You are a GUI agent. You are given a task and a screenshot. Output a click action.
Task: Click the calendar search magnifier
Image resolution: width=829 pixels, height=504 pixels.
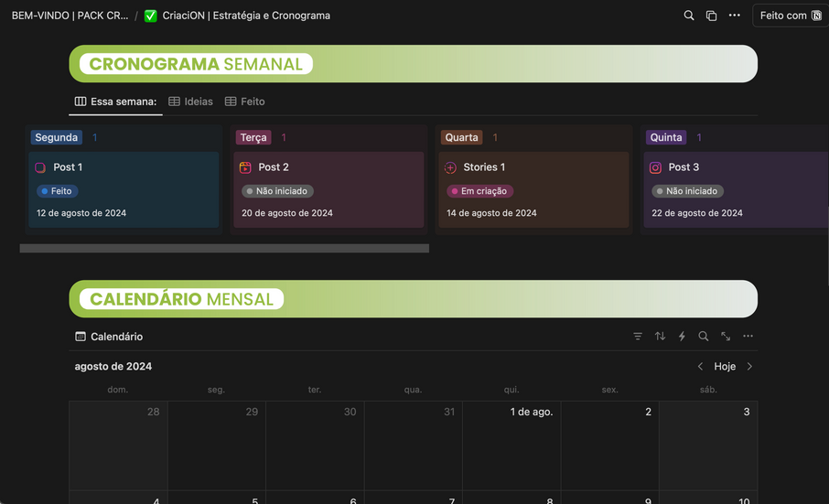pos(703,336)
